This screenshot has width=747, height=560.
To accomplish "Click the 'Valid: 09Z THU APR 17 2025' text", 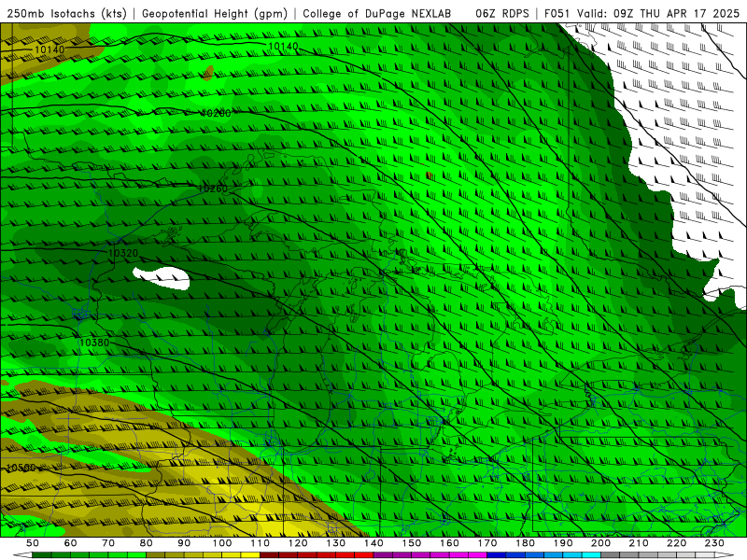I will [x=658, y=14].
